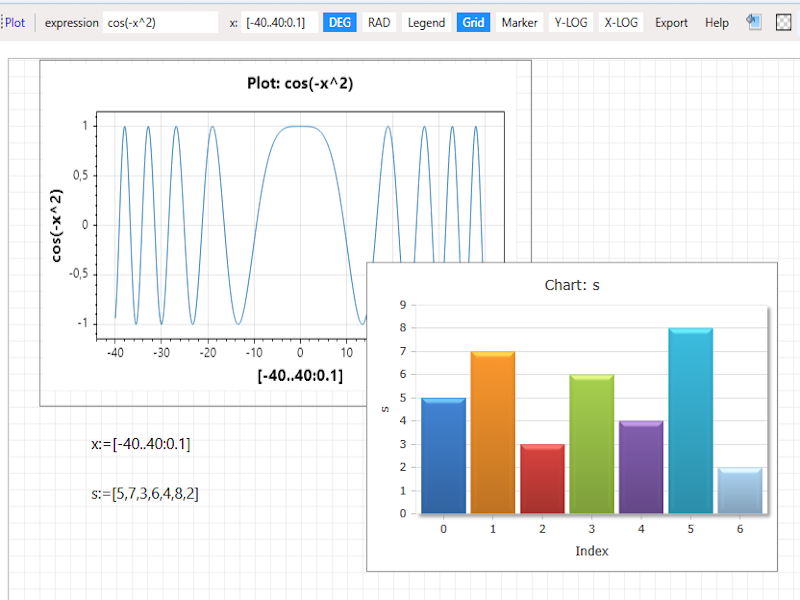Click the green bar at index 3

point(592,444)
